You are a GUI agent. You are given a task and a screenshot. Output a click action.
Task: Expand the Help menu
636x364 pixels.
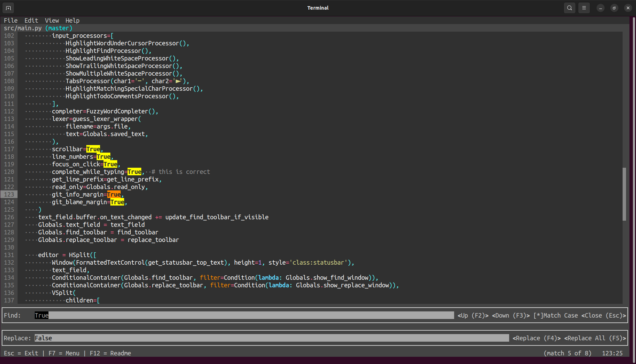pos(73,21)
